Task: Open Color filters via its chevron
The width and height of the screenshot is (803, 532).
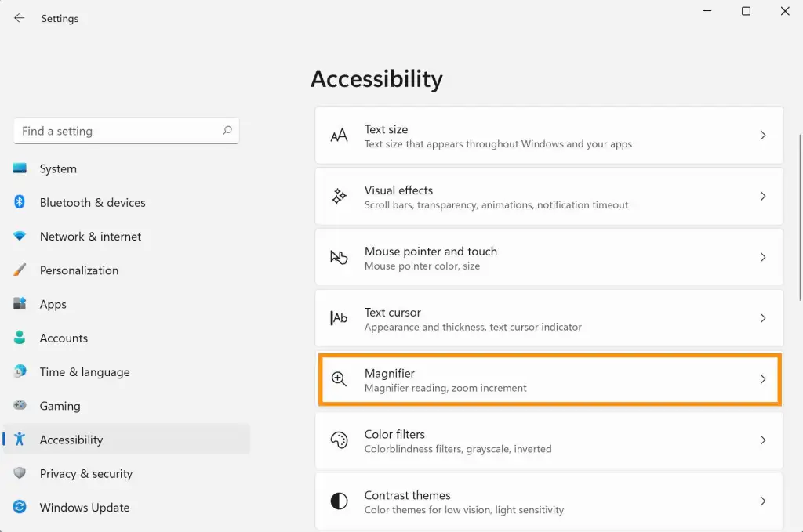Action: (763, 440)
